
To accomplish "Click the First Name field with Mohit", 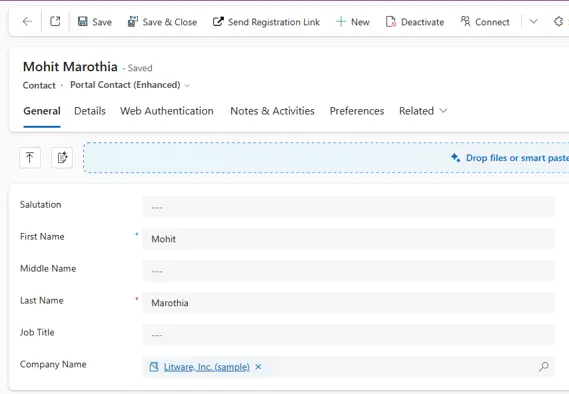I will (x=348, y=239).
